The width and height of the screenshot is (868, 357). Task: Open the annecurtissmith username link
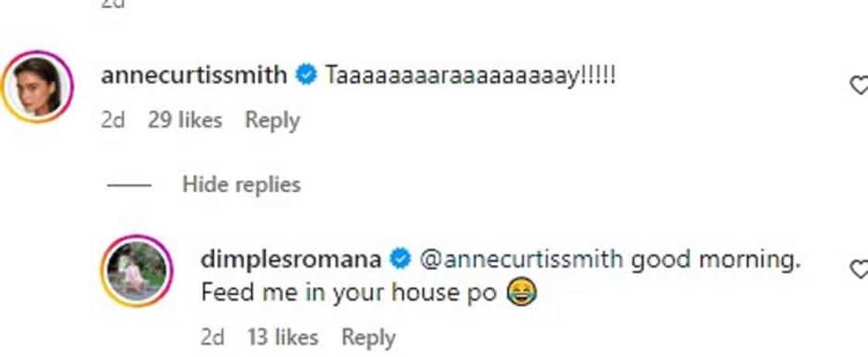click(195, 76)
